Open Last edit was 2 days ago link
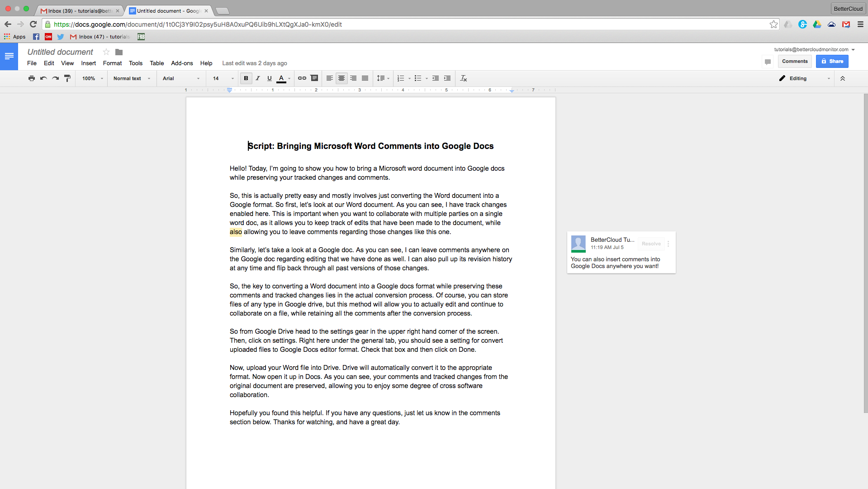 click(x=255, y=63)
